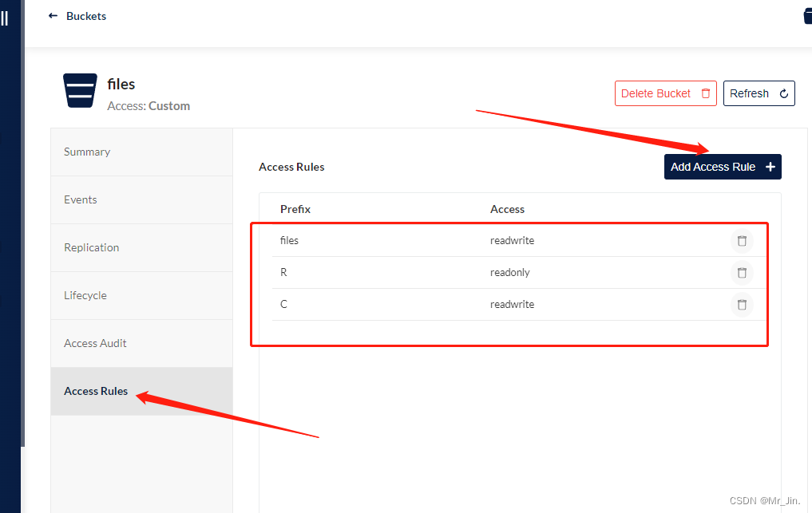This screenshot has width=812, height=513.
Task: Refresh the bucket details
Action: tap(759, 93)
